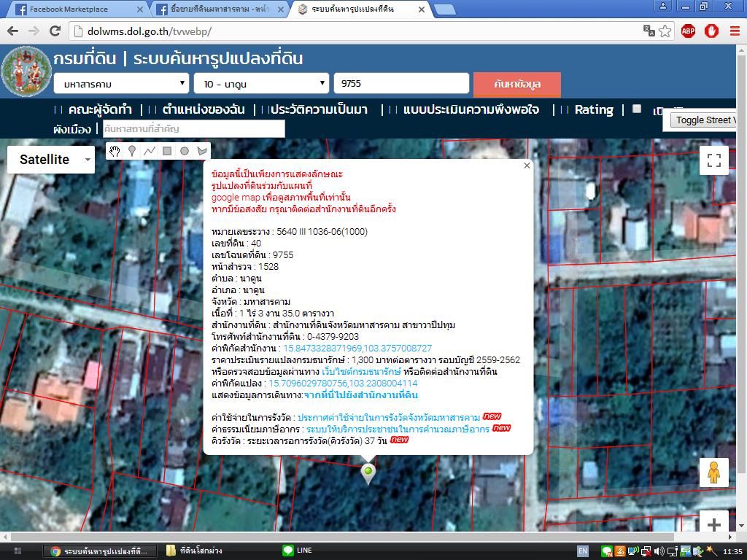This screenshot has width=747, height=560.
Task: Open ประกาศค่าใช้จ่ายในการรังวัด link
Action: pyautogui.click(x=389, y=418)
